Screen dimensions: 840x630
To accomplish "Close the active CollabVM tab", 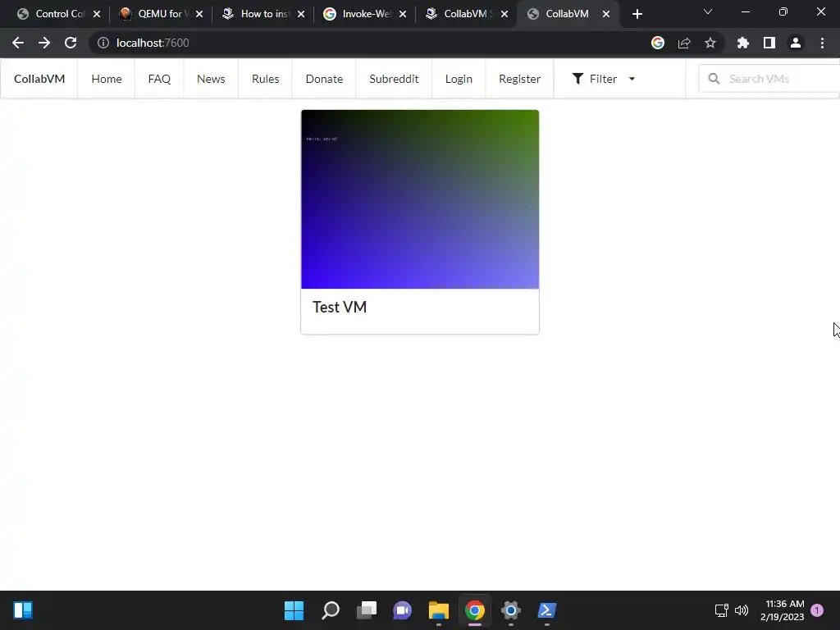I will point(606,14).
